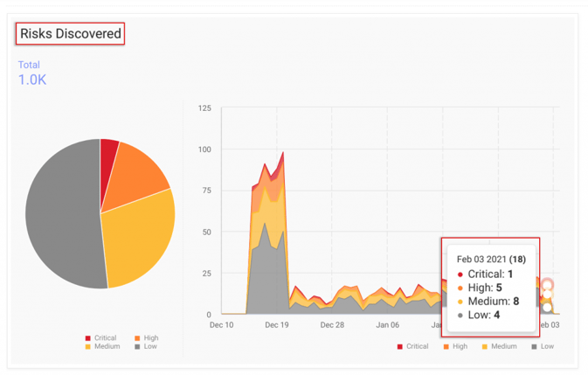Toggle Medium series in pie chart legend
Image resolution: width=588 pixels, height=375 pixels.
pos(103,346)
